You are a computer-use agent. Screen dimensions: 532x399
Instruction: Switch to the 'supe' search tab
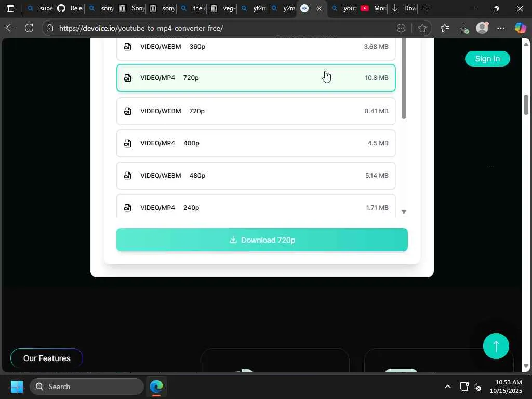[39, 8]
